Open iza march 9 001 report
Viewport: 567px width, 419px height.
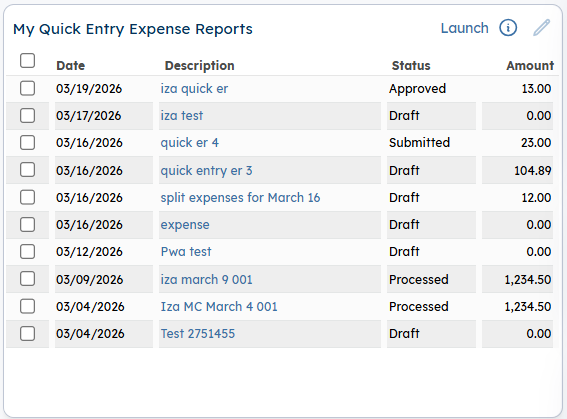(206, 279)
